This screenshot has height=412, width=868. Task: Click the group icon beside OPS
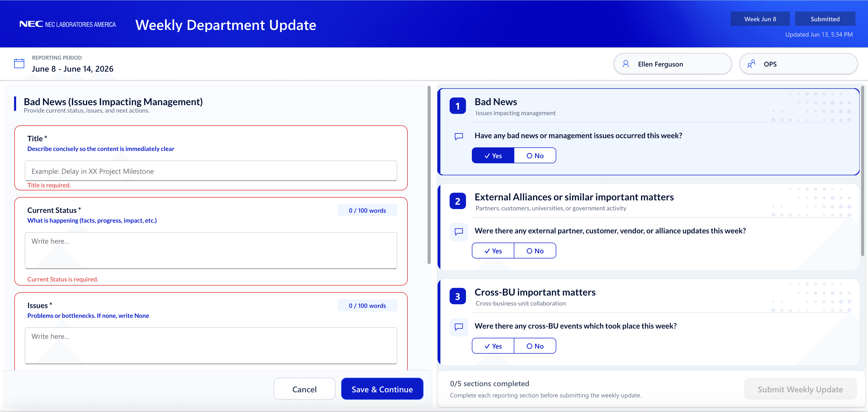tap(751, 64)
